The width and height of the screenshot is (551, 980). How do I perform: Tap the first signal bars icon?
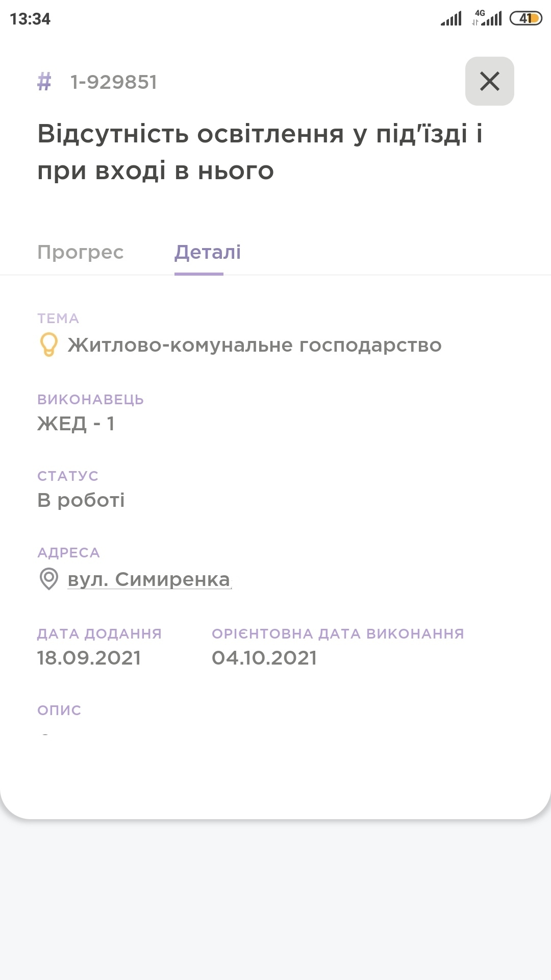pyautogui.click(x=451, y=19)
